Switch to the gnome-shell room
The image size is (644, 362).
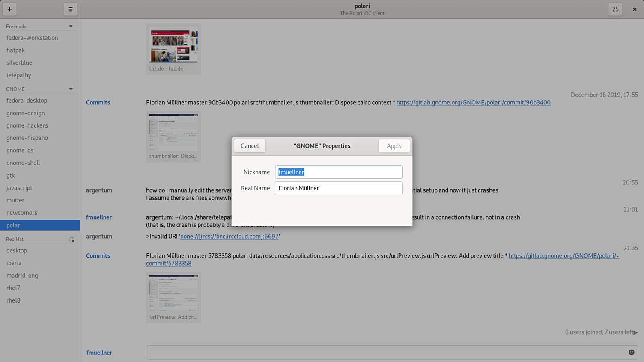[23, 163]
